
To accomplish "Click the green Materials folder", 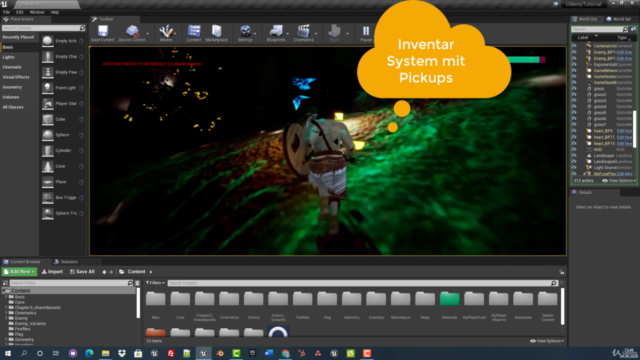I will pos(449,299).
